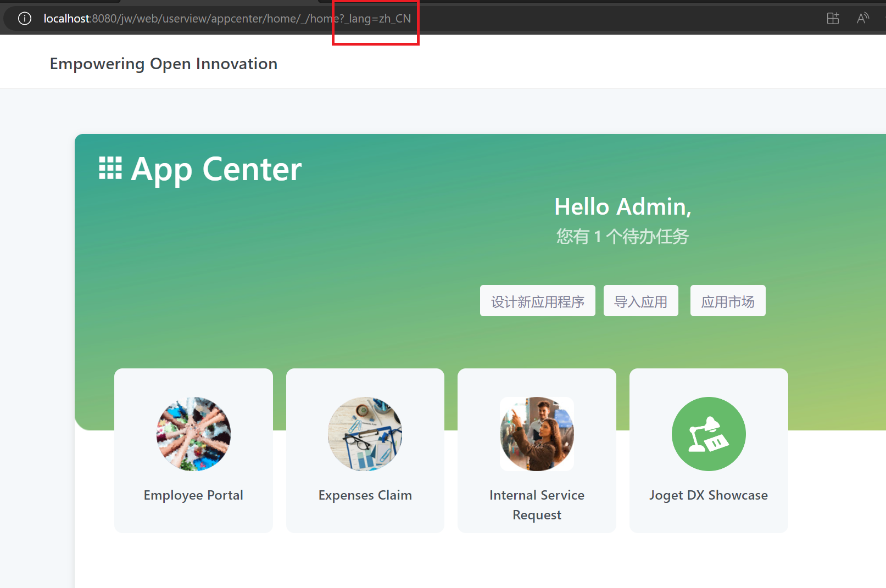Image resolution: width=886 pixels, height=588 pixels.
Task: Click the Empowering Open Innovation header title
Action: pyautogui.click(x=164, y=64)
